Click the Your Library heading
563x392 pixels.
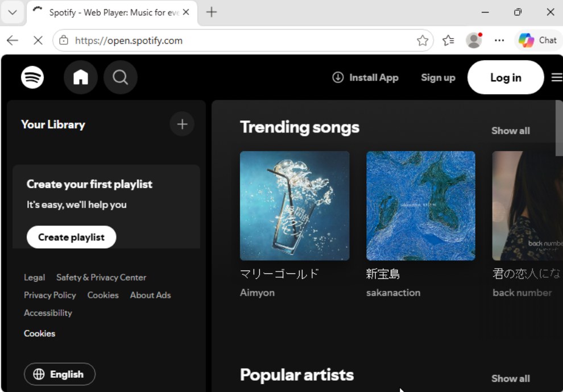click(53, 124)
